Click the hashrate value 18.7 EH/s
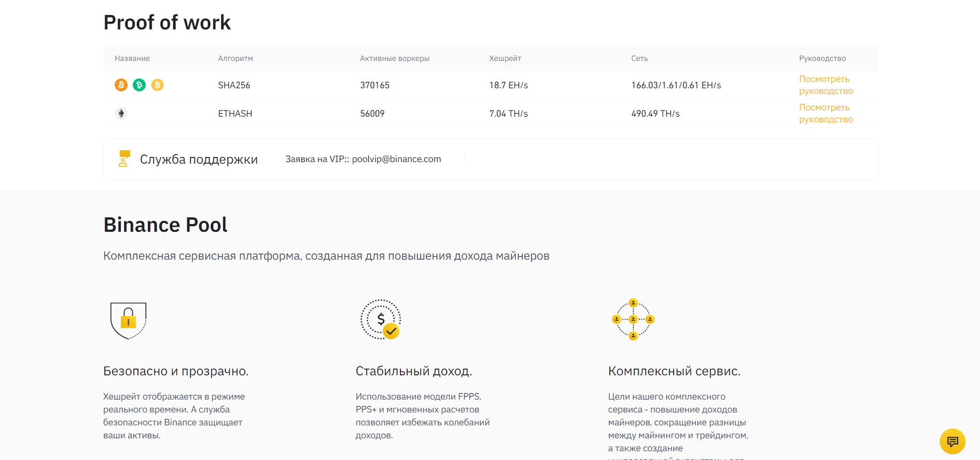The width and height of the screenshot is (980, 460). click(x=508, y=85)
